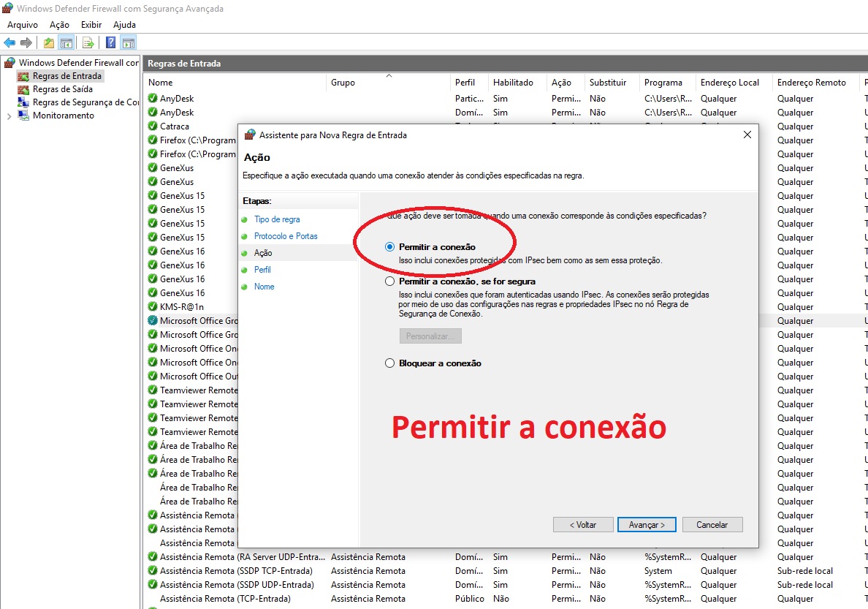Click the Up one level folder icon
The image size is (868, 609).
pyautogui.click(x=49, y=42)
